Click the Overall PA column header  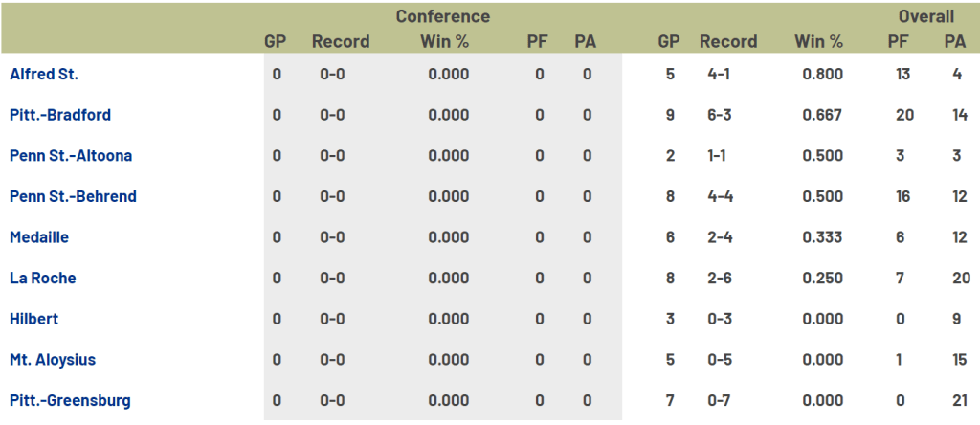pyautogui.click(x=954, y=41)
